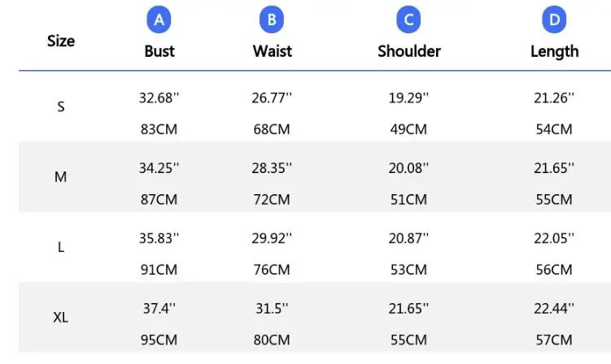Click the Length column header

point(554,51)
